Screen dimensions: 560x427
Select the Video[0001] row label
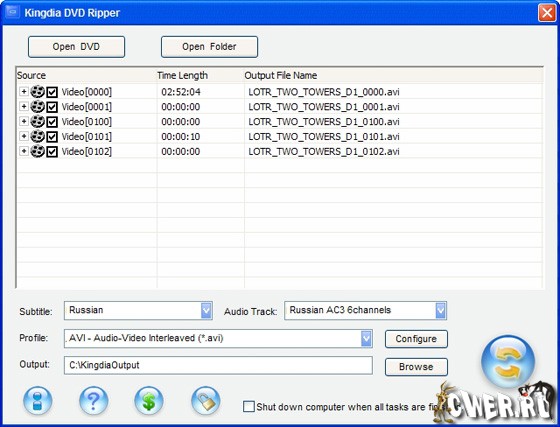(86, 107)
